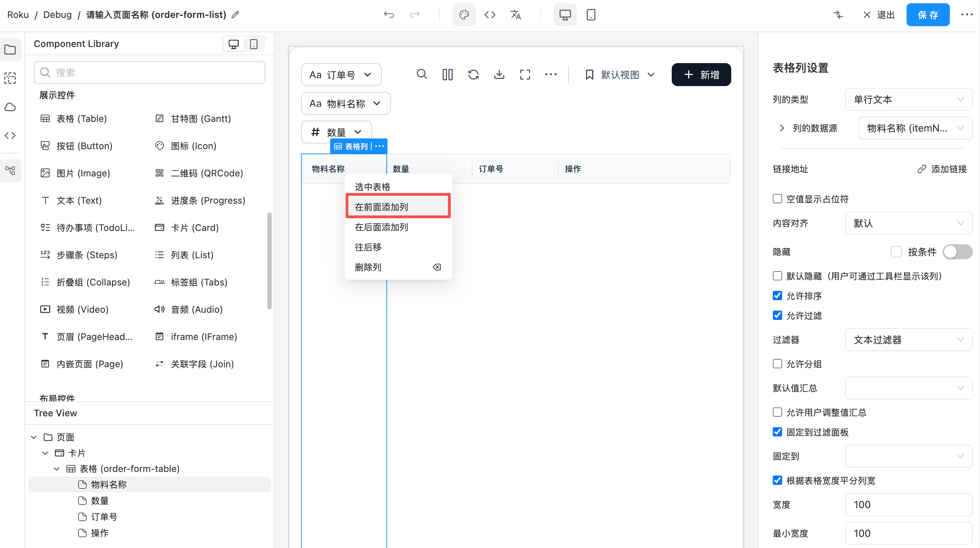Toggle table fullscreen icon
The height and width of the screenshot is (548, 980).
coord(525,74)
